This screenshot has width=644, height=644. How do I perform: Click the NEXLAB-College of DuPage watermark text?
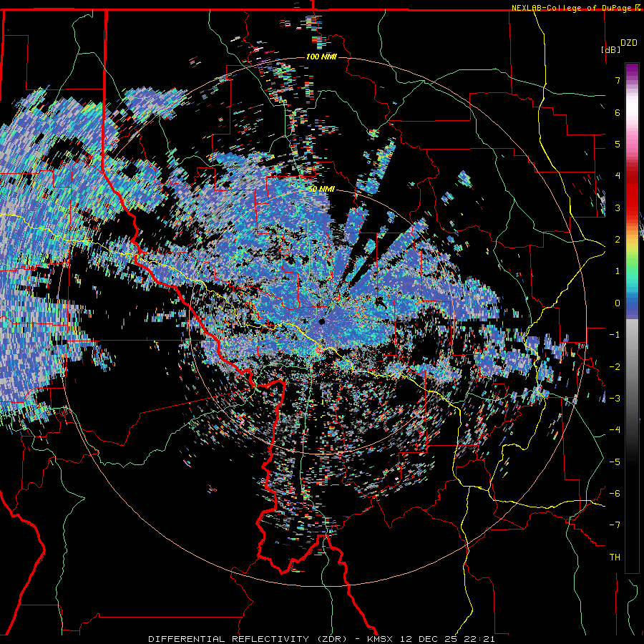point(571,8)
